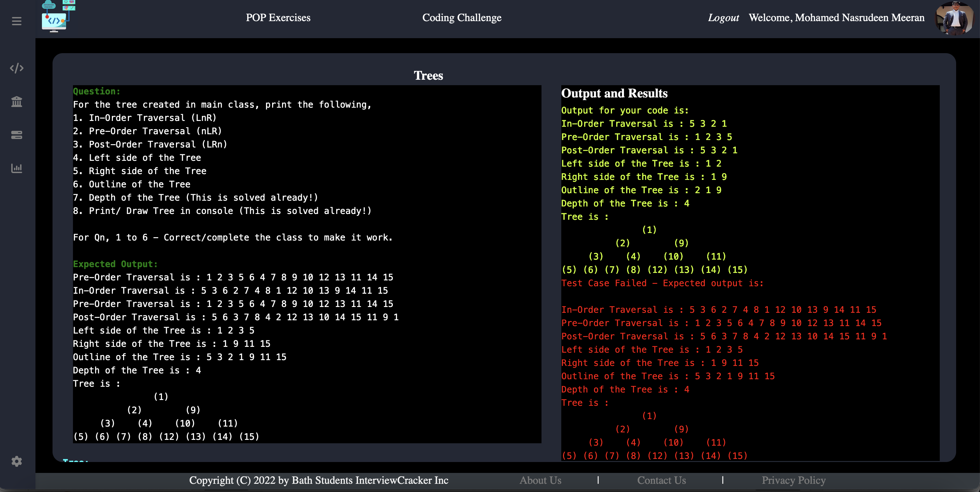Image resolution: width=980 pixels, height=492 pixels.
Task: Click white 'Left side of the Tree is : 1 2 3 5'
Action: pyautogui.click(x=164, y=331)
